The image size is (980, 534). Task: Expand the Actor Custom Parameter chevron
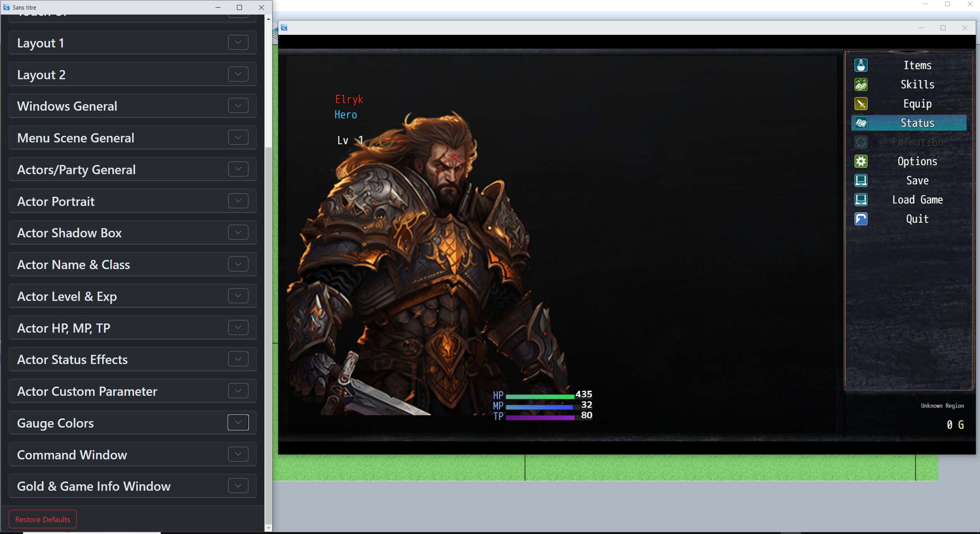pyautogui.click(x=238, y=391)
